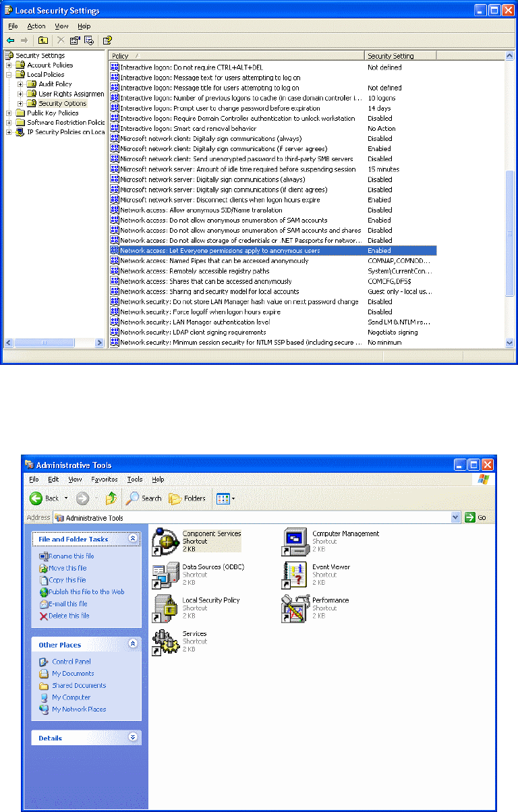
Task: Select the Component Services shortcut icon
Action: coord(165,541)
